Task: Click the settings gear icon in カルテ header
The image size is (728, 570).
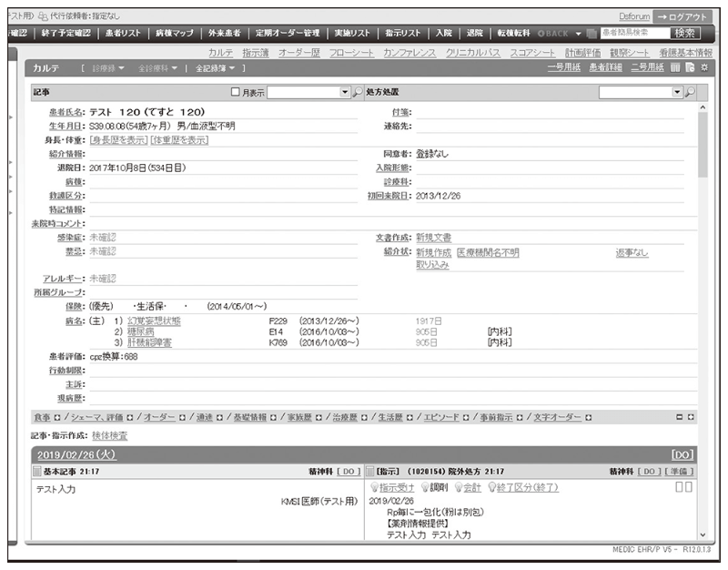Action: coord(704,68)
